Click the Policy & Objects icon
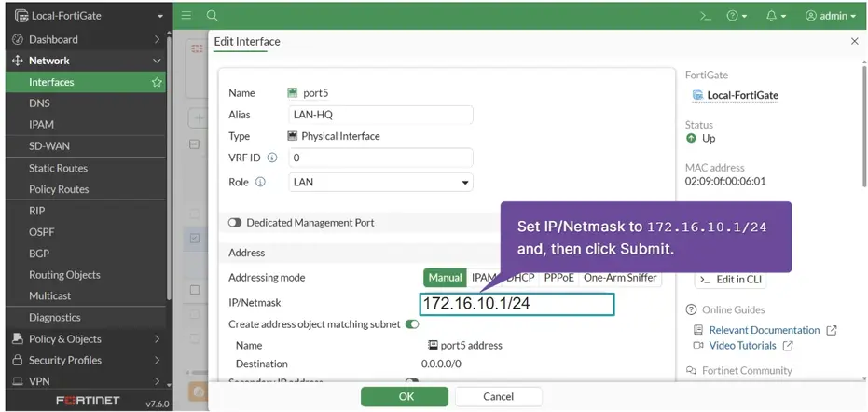The width and height of the screenshot is (868, 412). [x=18, y=338]
